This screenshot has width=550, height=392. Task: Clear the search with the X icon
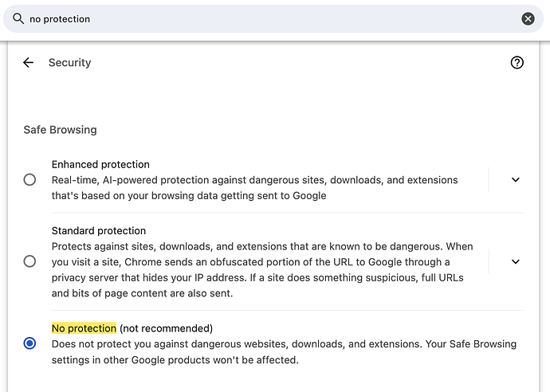coord(528,18)
